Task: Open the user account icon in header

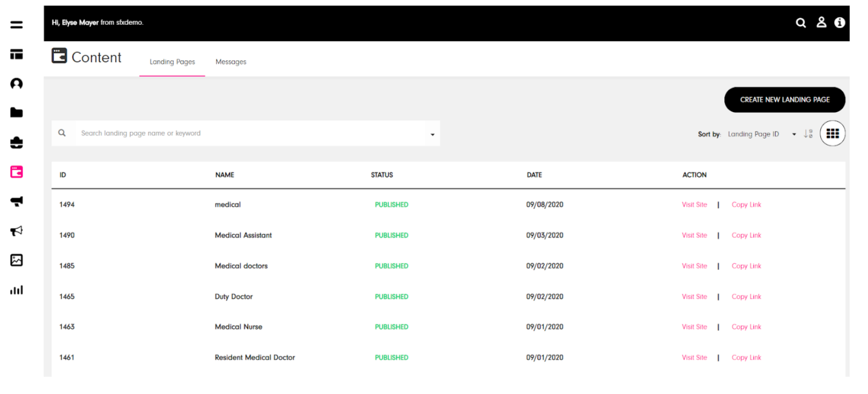Action: [821, 22]
